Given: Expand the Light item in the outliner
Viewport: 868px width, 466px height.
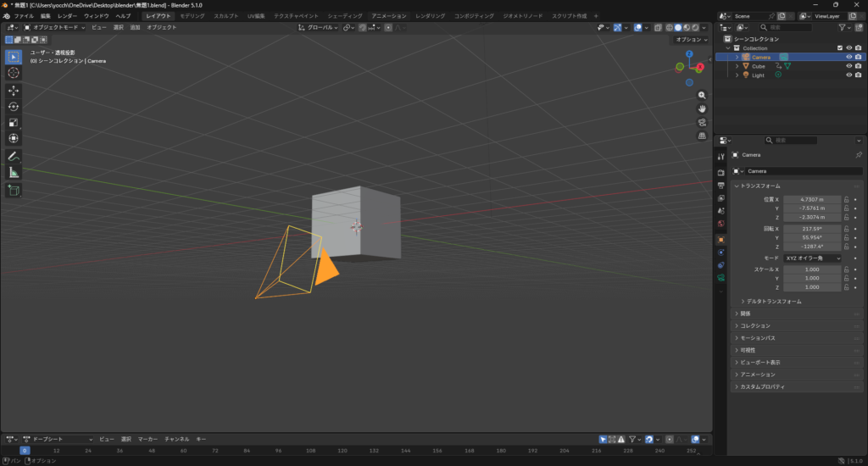Looking at the screenshot, I should coord(737,75).
